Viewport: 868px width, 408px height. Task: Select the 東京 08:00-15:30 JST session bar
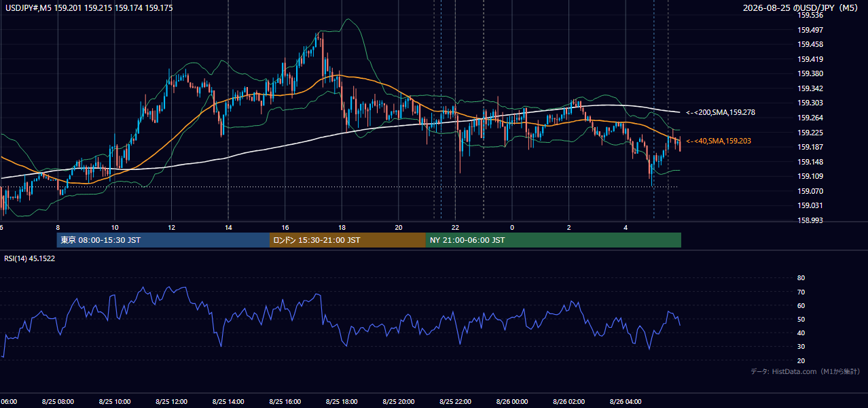coord(163,240)
